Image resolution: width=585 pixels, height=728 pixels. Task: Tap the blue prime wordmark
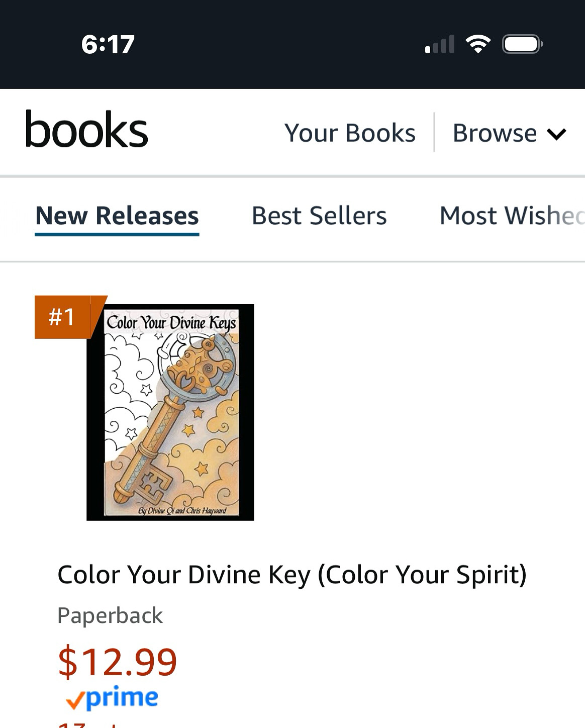[122, 697]
